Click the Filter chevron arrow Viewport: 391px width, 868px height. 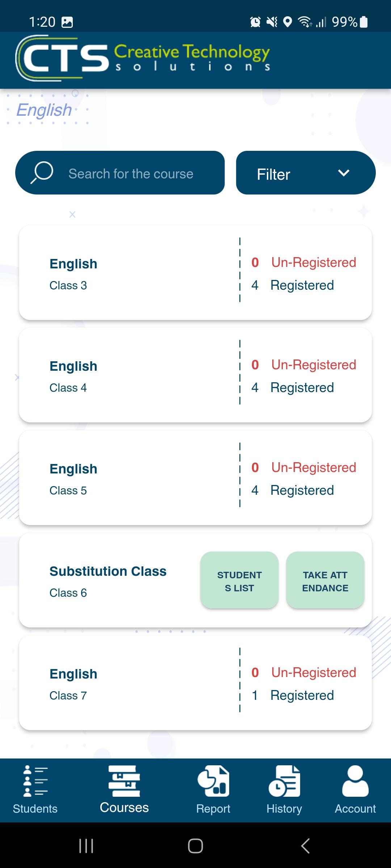(344, 173)
